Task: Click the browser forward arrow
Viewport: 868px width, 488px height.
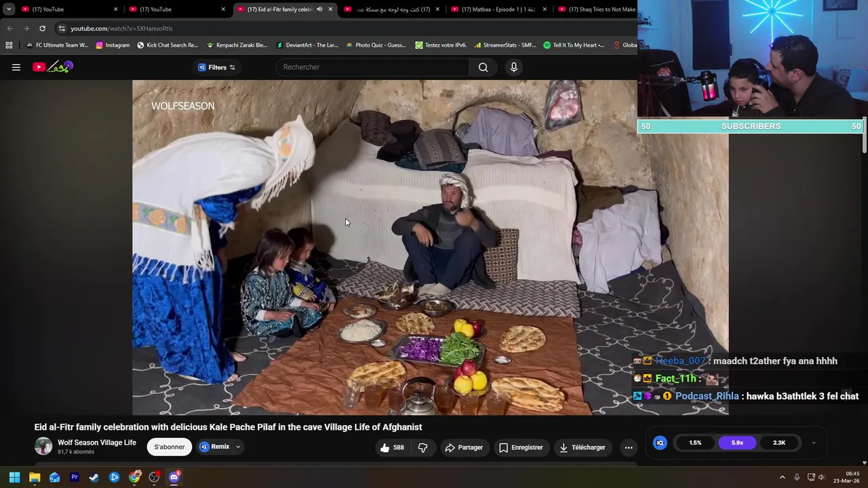Action: (x=26, y=28)
